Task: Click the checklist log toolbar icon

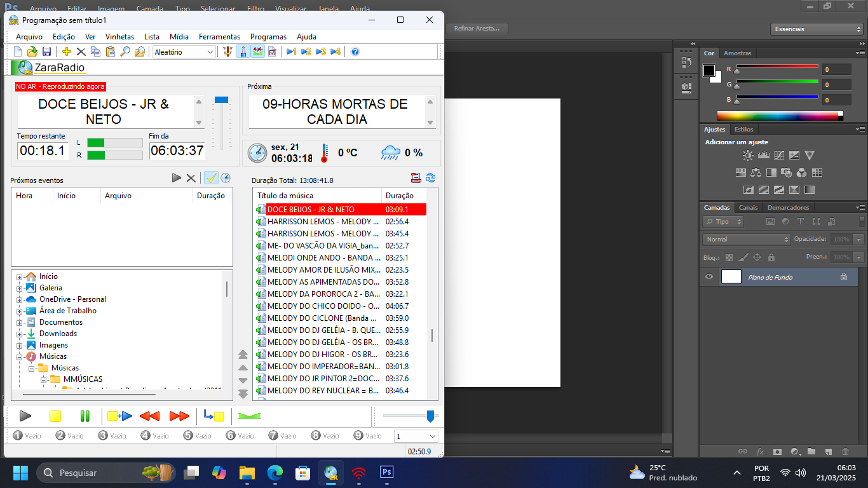Action: tap(273, 52)
